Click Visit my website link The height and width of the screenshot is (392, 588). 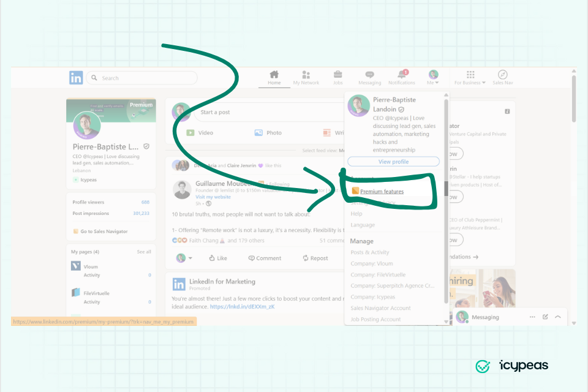(x=213, y=197)
